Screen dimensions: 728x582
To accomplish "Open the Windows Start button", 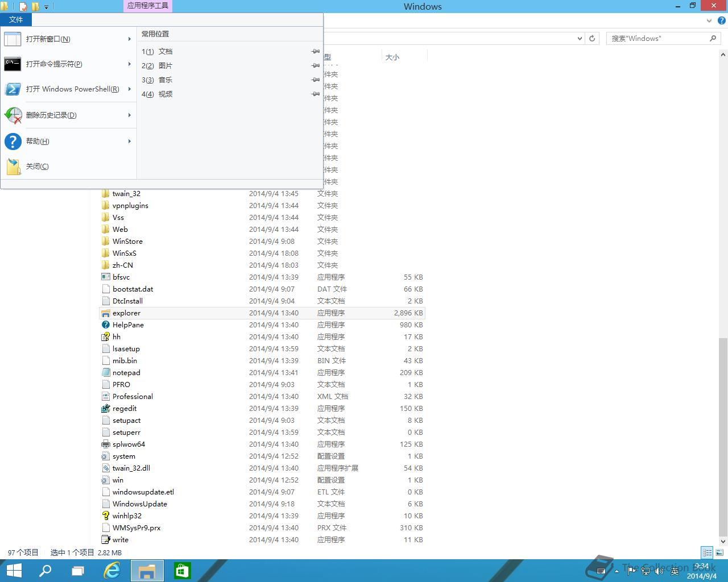I will click(14, 571).
